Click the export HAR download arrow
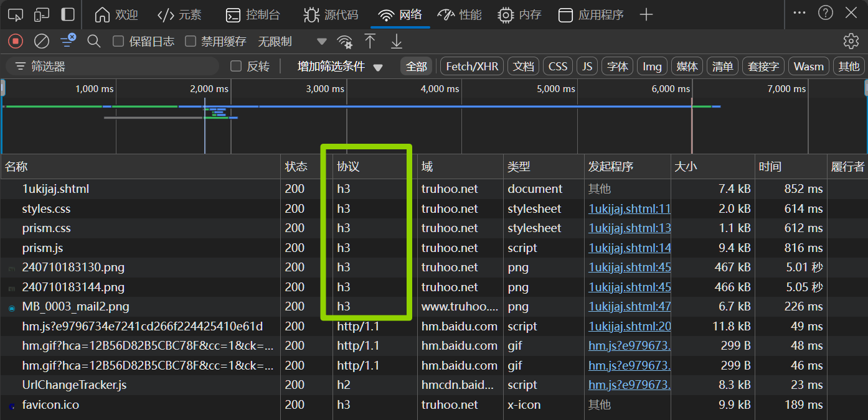This screenshot has width=868, height=420. tap(396, 42)
